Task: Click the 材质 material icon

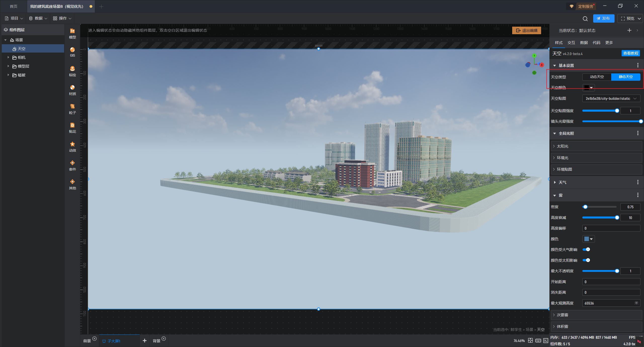Action: pyautogui.click(x=72, y=90)
